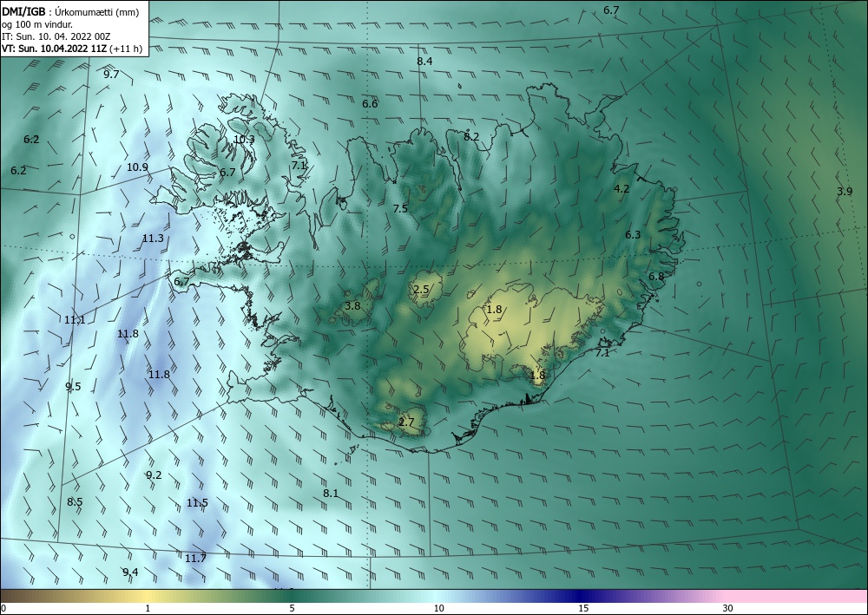Image resolution: width=868 pixels, height=615 pixels.
Task: Click the 7.5 value in north Iceland
Action: pos(400,208)
